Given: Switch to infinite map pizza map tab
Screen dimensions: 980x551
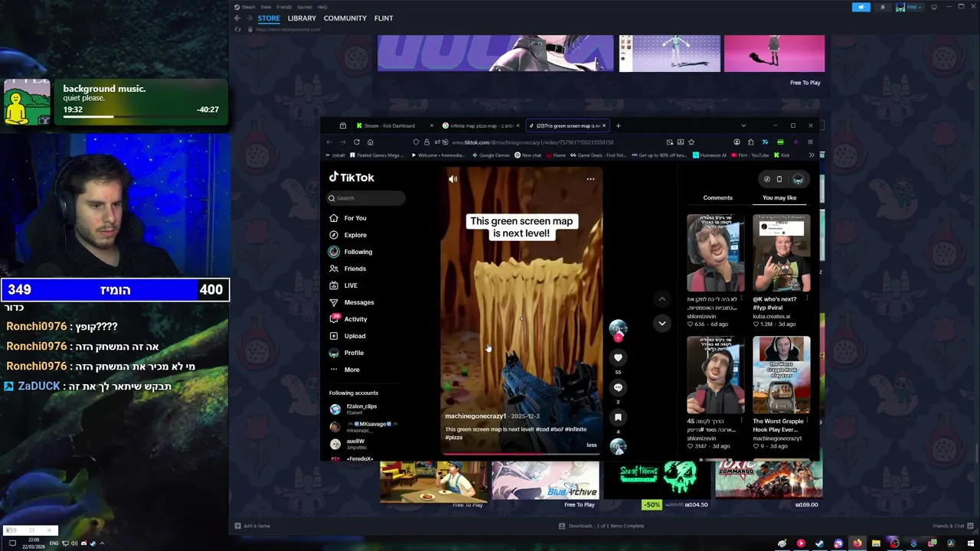Looking at the screenshot, I should [480, 126].
